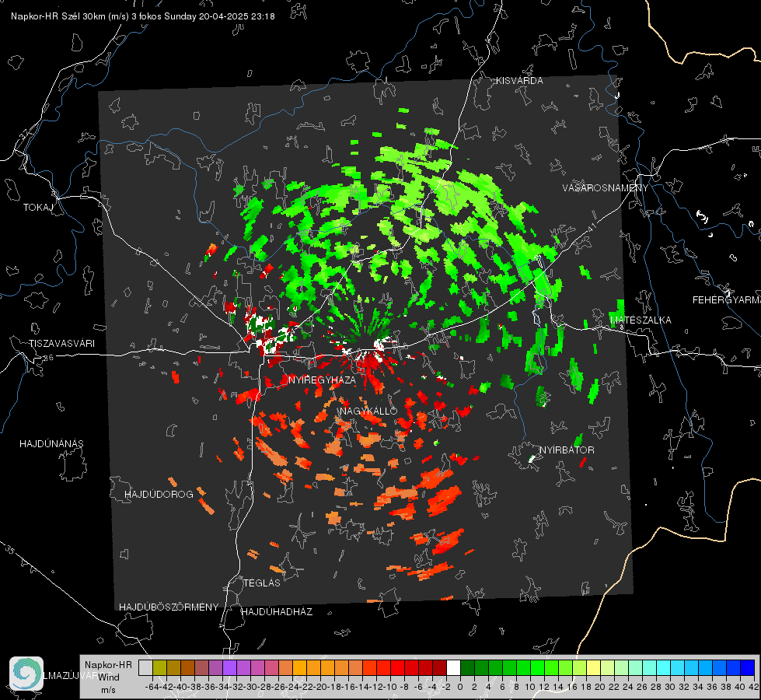Select the HAJDUDOROG label
Viewport: 761px width, 700px height.
[159, 495]
